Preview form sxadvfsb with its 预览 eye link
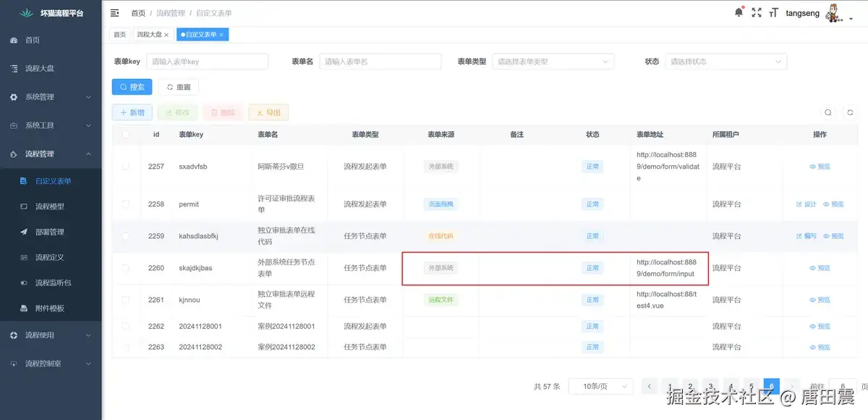 pyautogui.click(x=820, y=167)
